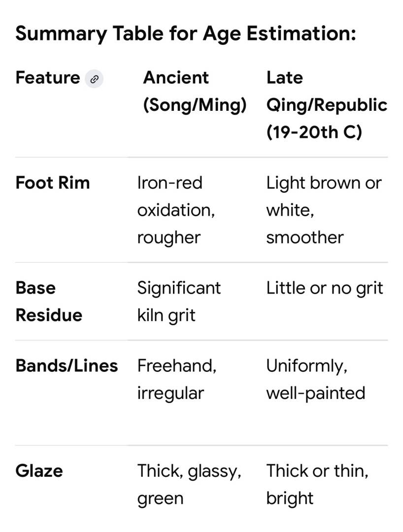Click the Foot Rim row label
403x532 pixels.
point(53,183)
